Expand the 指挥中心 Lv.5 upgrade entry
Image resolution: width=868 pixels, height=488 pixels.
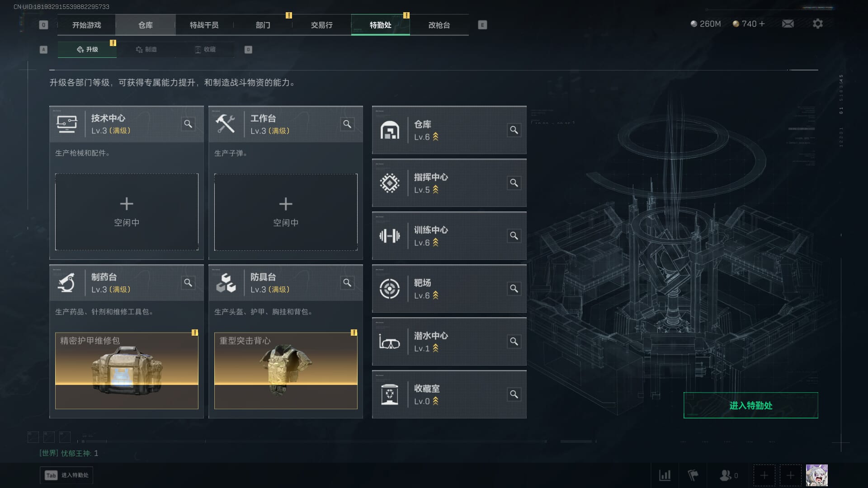click(x=449, y=183)
